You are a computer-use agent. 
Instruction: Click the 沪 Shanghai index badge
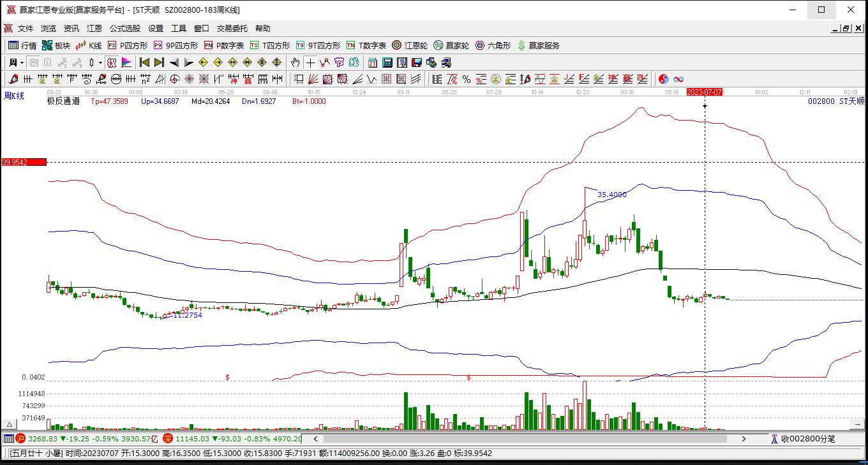(x=20, y=439)
